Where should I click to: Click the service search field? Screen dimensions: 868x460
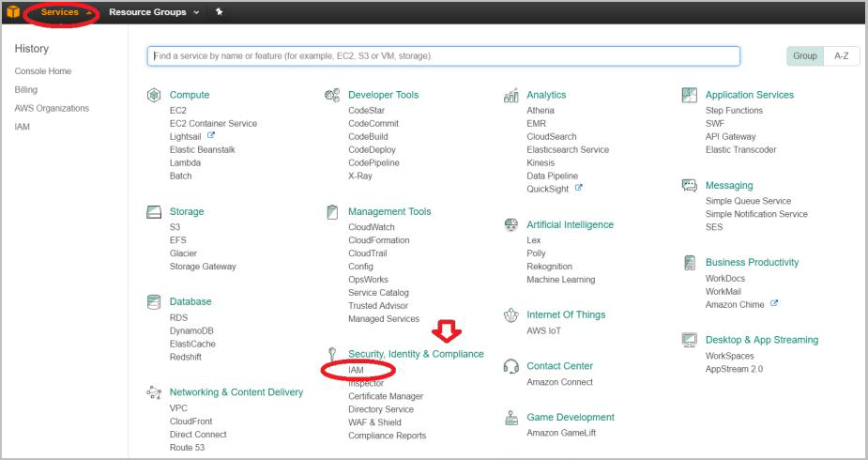(444, 56)
